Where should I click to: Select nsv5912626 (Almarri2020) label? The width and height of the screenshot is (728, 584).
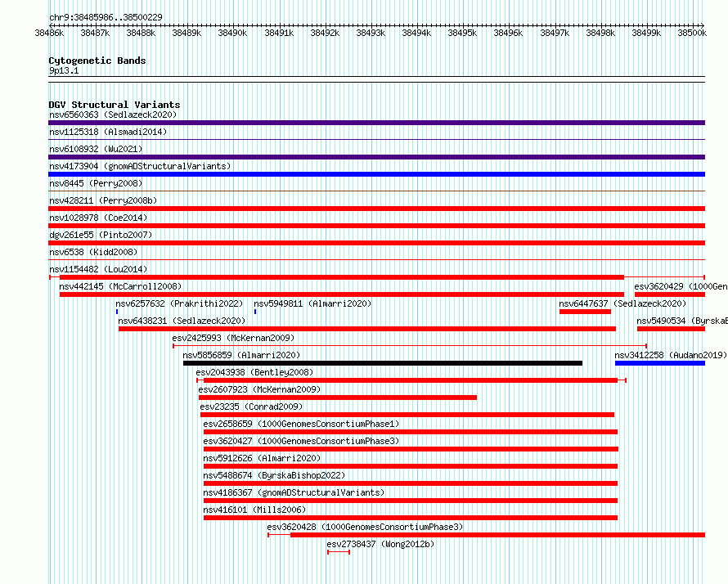[262, 458]
